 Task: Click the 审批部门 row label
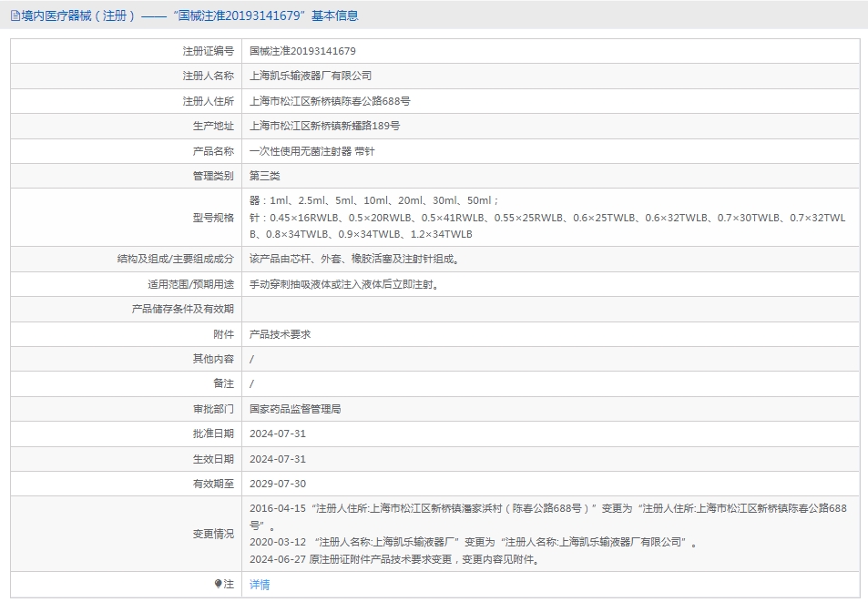coord(213,409)
